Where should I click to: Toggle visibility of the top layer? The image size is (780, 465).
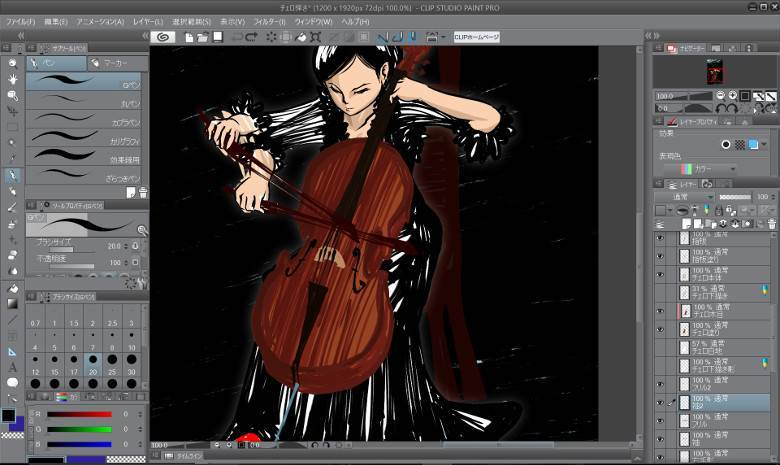pos(659,238)
